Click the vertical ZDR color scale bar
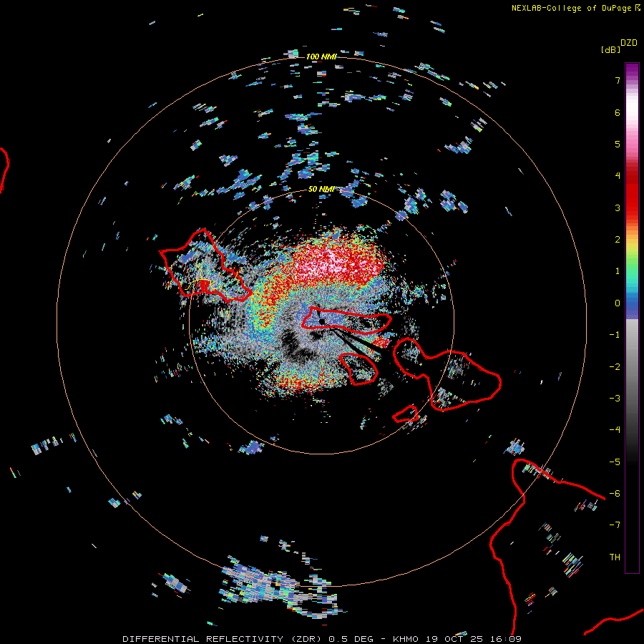644x644 pixels. point(632,318)
